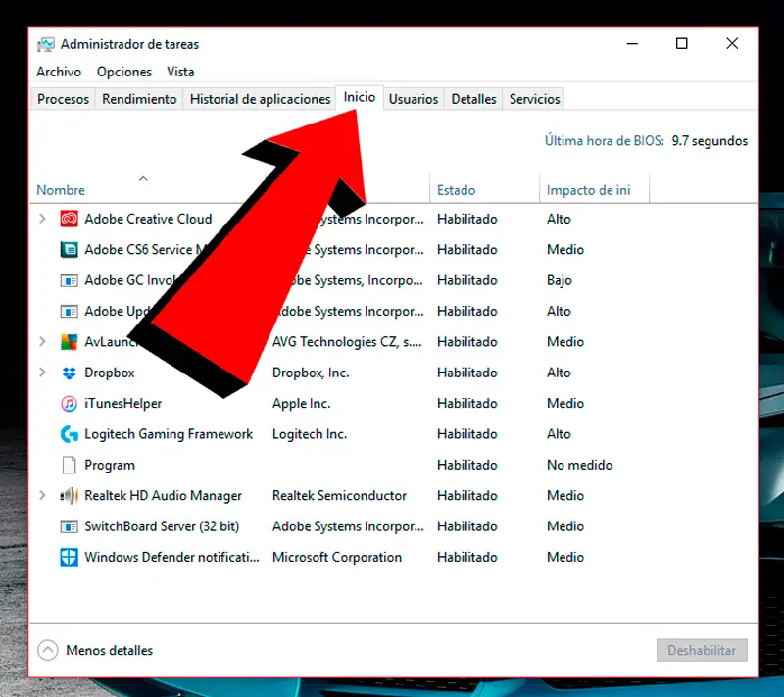Switch to the Usuarios tab

click(413, 99)
